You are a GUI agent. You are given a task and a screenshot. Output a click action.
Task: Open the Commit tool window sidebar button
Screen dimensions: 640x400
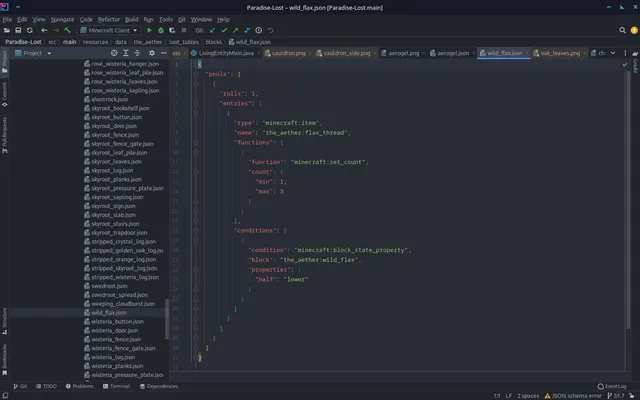click(4, 94)
